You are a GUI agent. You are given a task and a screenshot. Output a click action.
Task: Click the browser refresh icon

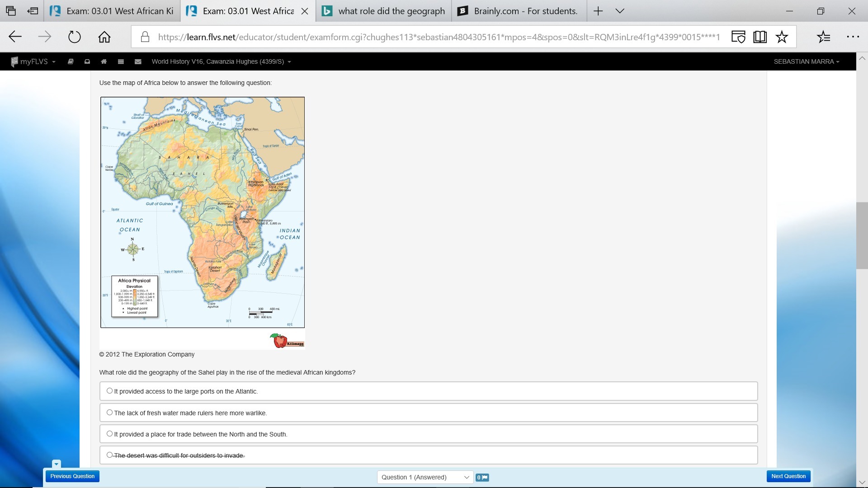[x=74, y=37]
